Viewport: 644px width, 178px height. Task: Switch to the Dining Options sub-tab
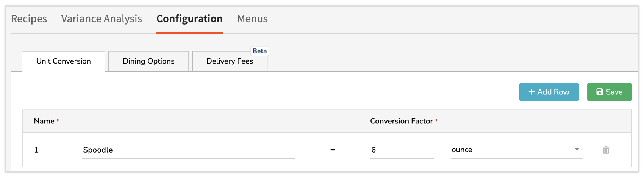click(x=148, y=61)
